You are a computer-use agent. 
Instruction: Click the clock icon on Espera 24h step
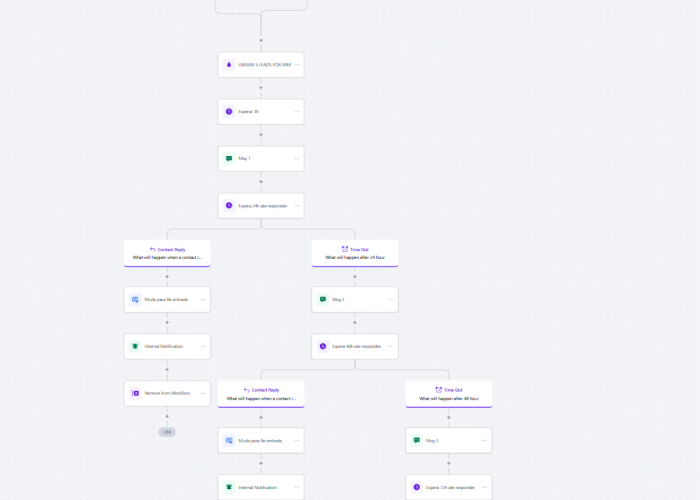click(229, 205)
